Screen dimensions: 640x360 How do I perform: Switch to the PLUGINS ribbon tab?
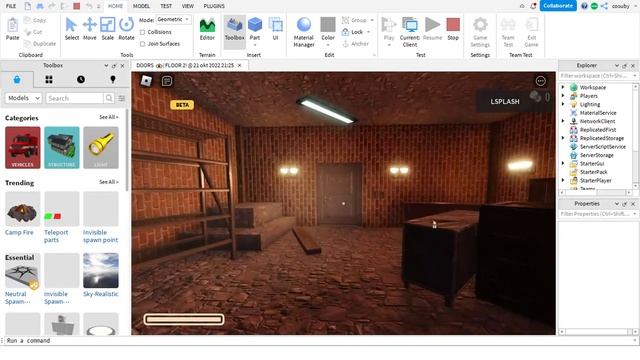(214, 6)
